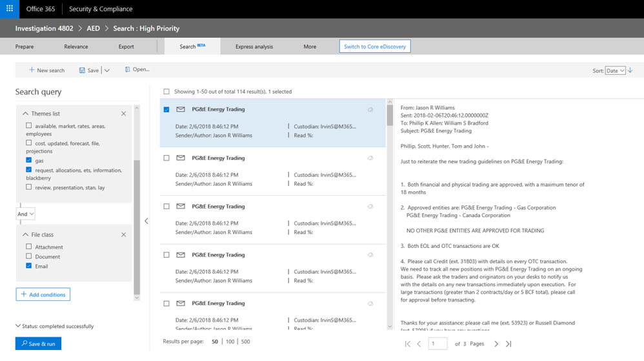Jump to the last results page
This screenshot has height=361, width=644.
(x=508, y=344)
